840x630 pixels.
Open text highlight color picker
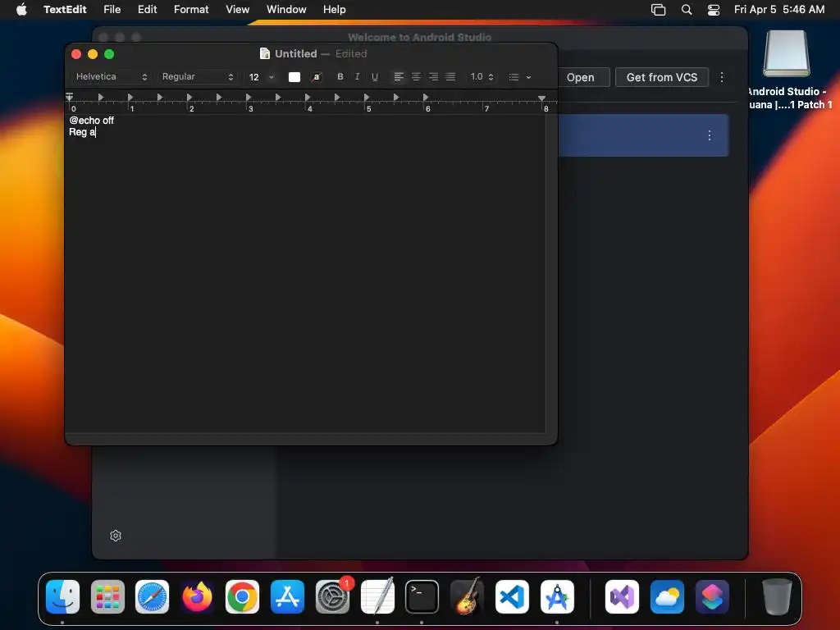tap(317, 76)
